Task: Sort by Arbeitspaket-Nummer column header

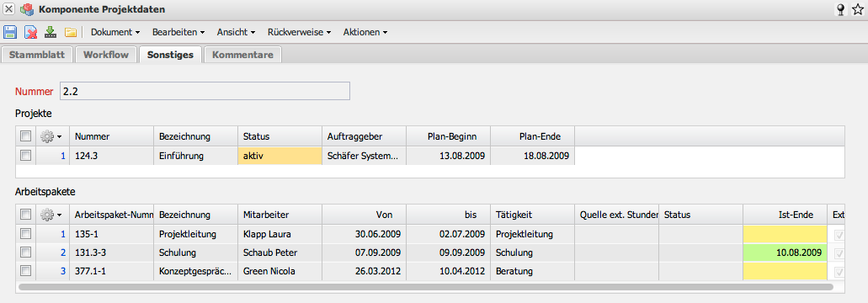Action: point(111,215)
